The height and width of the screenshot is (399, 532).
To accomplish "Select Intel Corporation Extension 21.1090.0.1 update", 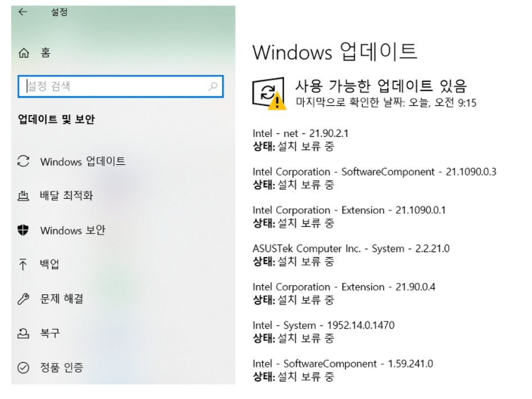I will pyautogui.click(x=349, y=210).
